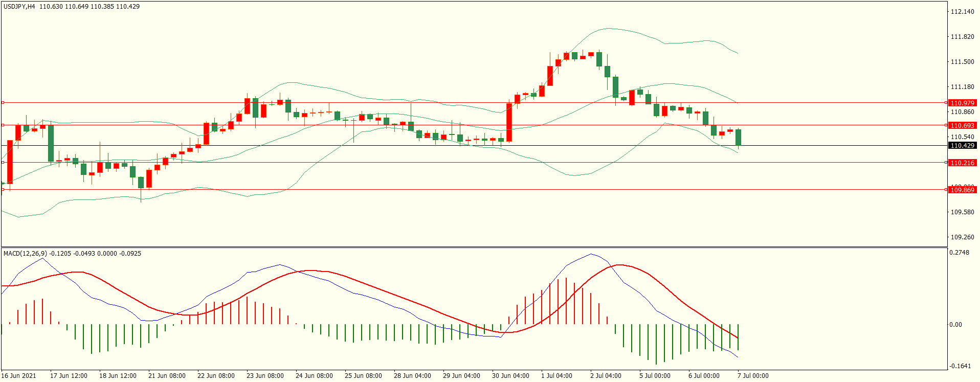
Task: Click the 17 Jun 12:00 time label
Action: click(x=69, y=376)
